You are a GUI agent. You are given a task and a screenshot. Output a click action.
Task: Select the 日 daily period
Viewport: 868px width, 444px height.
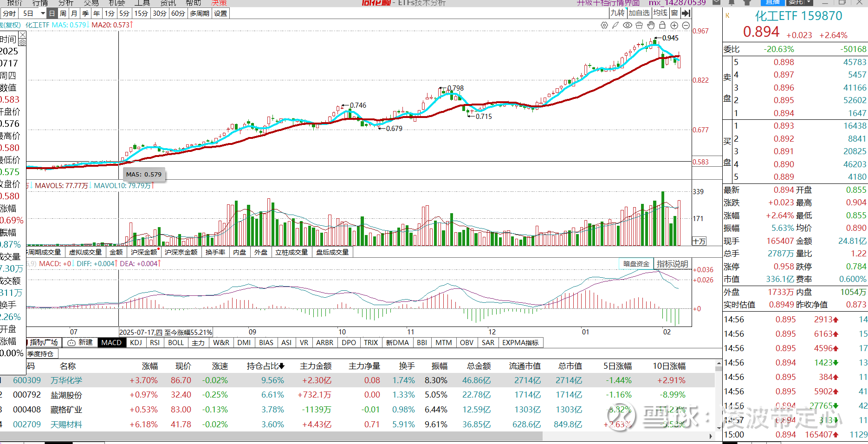[x=52, y=13]
